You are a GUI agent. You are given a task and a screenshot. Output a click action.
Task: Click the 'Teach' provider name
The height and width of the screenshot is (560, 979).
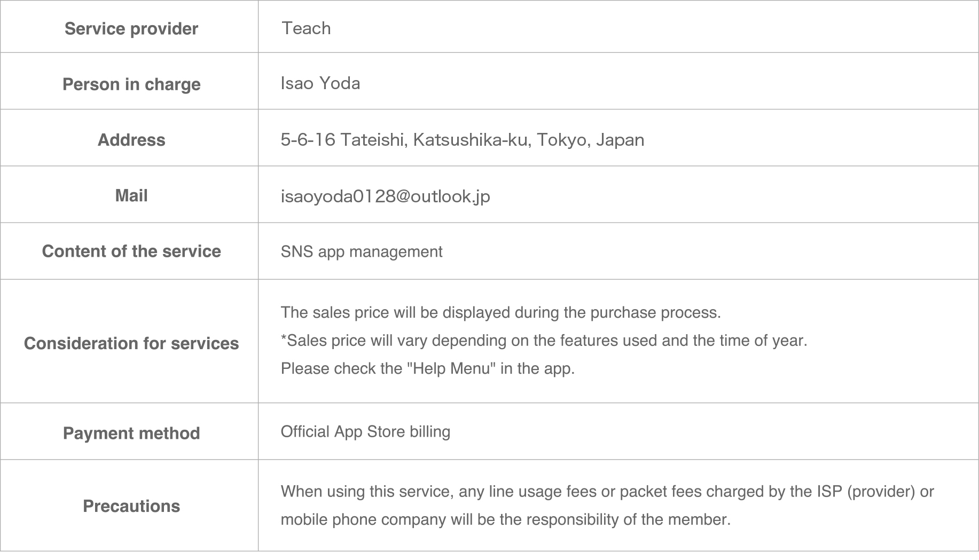(306, 28)
